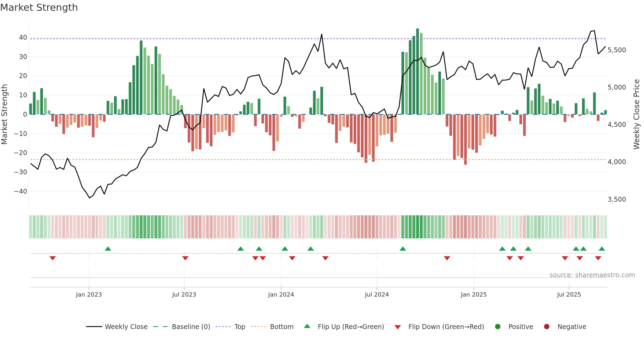Click the source: sharemaestro.com text

tap(592, 275)
